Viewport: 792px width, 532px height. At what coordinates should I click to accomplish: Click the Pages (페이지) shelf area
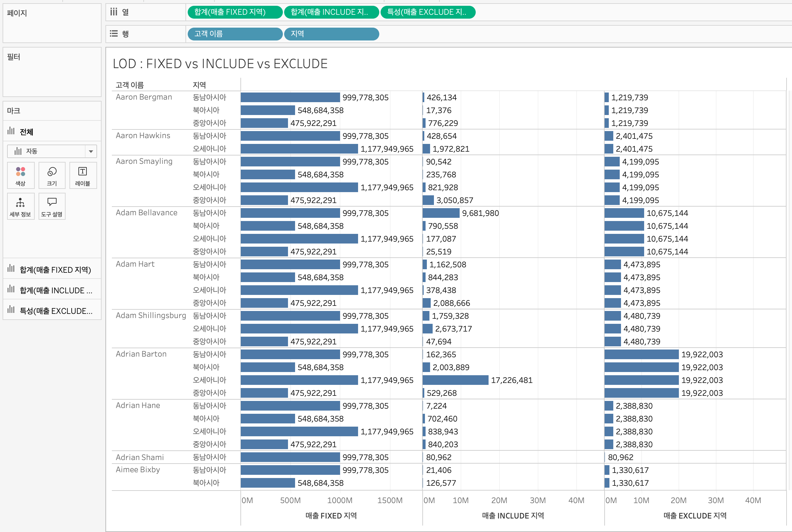tap(52, 23)
